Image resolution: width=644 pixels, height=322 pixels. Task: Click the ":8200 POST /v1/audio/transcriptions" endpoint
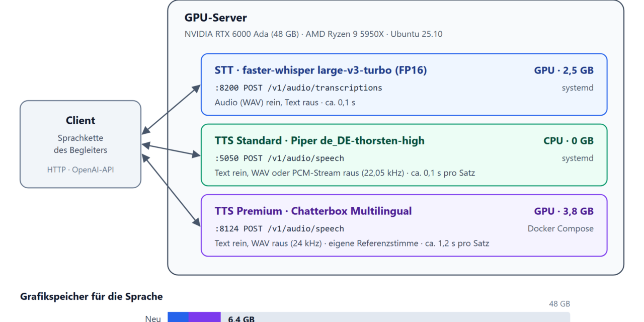point(298,88)
